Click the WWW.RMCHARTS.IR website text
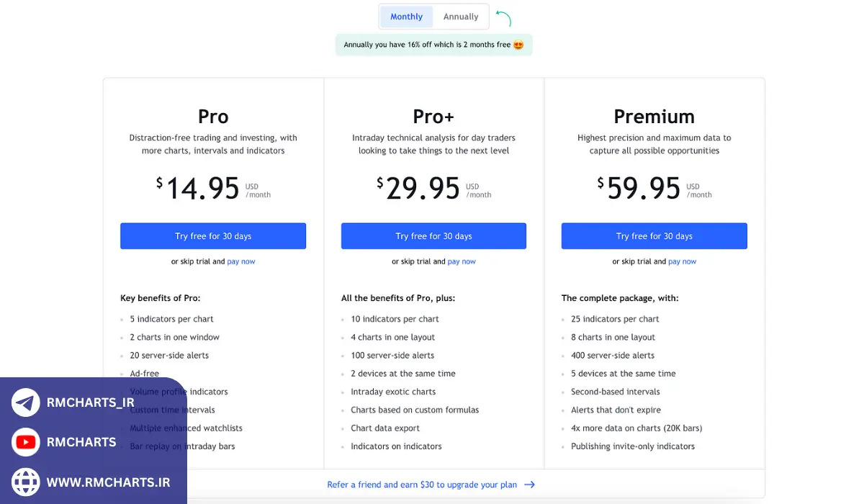 point(108,482)
